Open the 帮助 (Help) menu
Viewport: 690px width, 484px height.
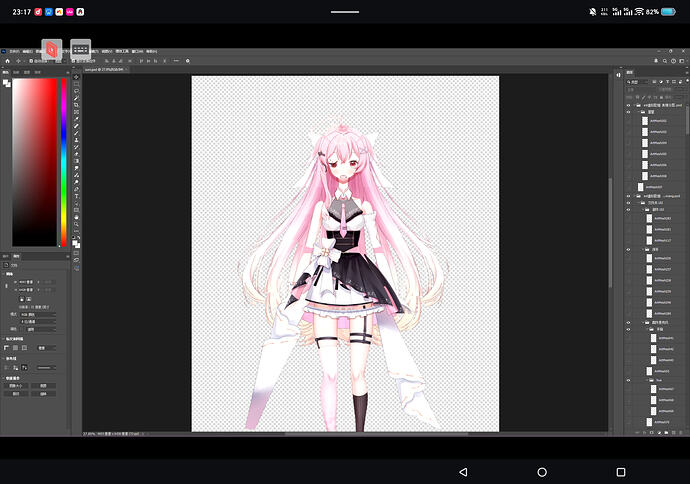(x=151, y=51)
